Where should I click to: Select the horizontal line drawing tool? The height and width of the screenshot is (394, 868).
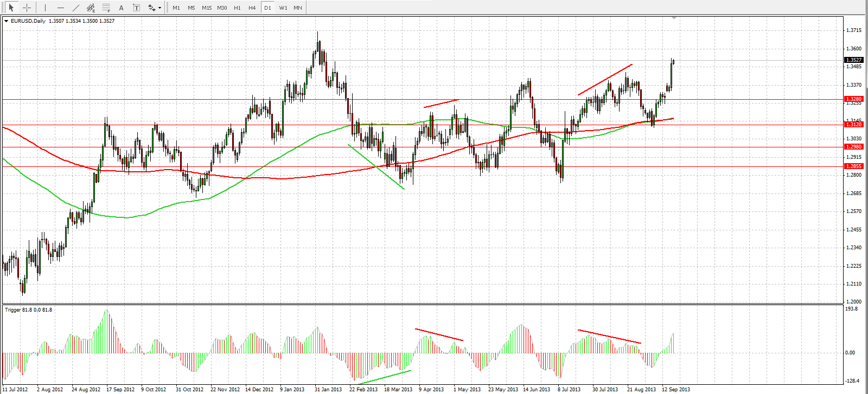pyautogui.click(x=60, y=8)
